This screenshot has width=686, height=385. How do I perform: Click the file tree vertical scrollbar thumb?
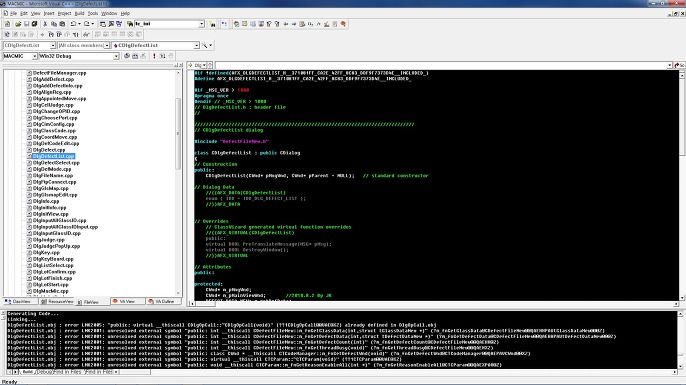point(178,133)
